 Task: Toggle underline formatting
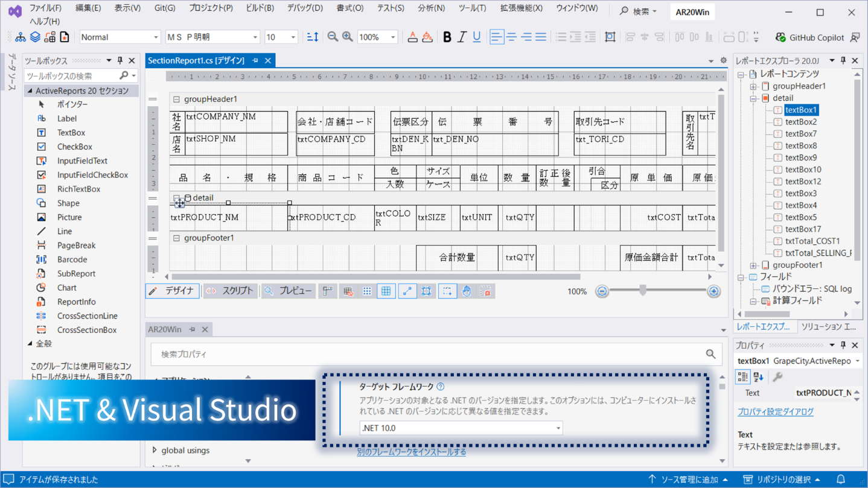pos(476,37)
